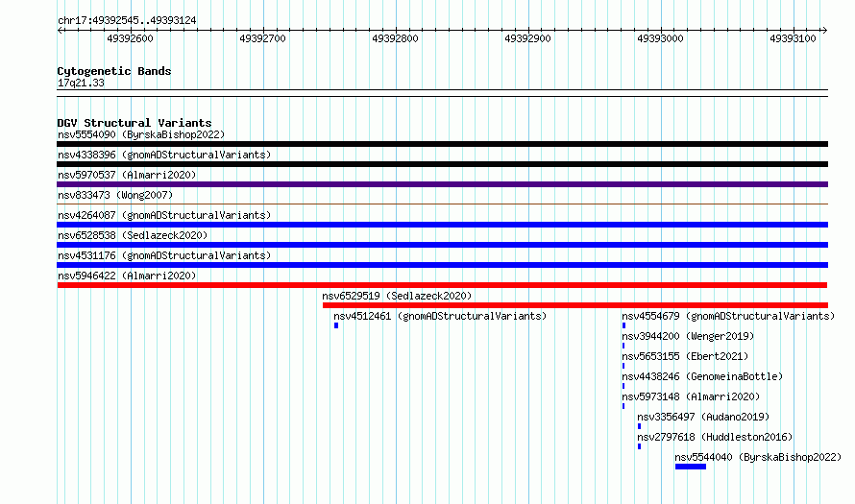Select the red bar under nsv6529519

[575, 305]
